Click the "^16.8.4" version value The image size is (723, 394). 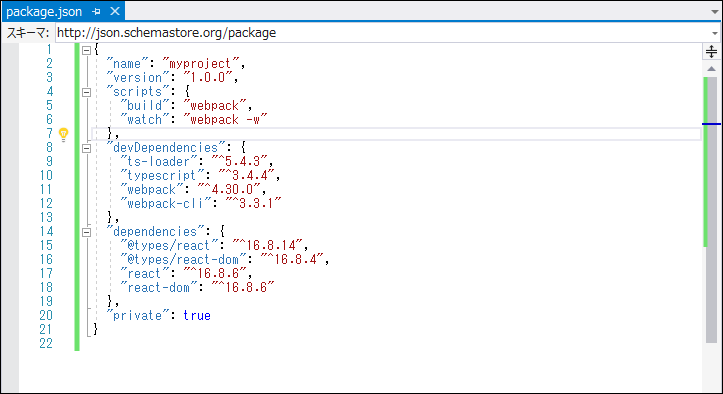[x=292, y=259]
